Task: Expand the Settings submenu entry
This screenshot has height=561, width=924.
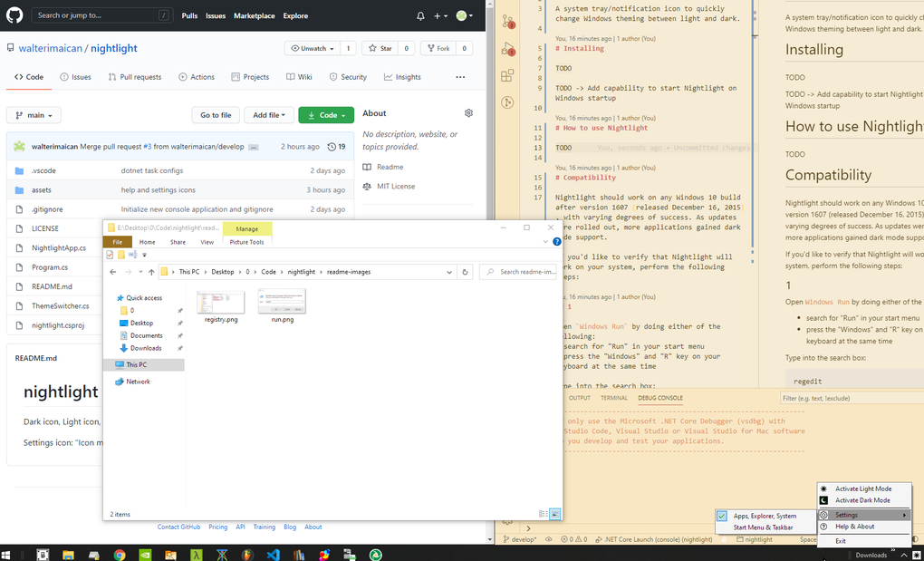Action: coord(863,515)
